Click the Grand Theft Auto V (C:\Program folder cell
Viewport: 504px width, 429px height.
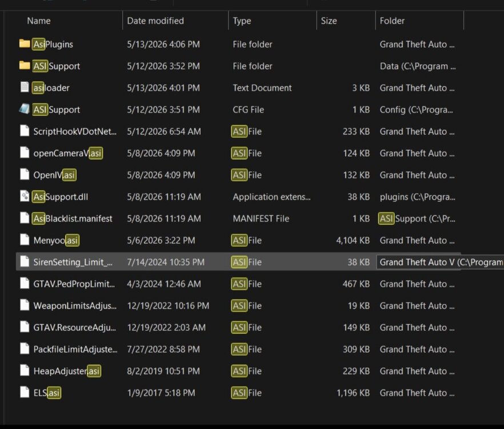[441, 262]
